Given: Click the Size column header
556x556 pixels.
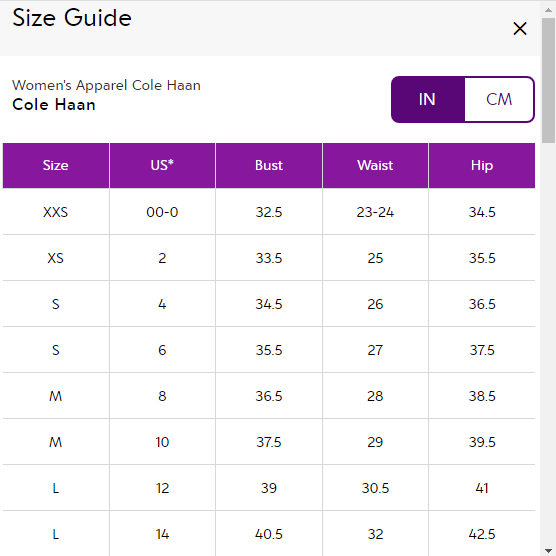Looking at the screenshot, I should (56, 165).
